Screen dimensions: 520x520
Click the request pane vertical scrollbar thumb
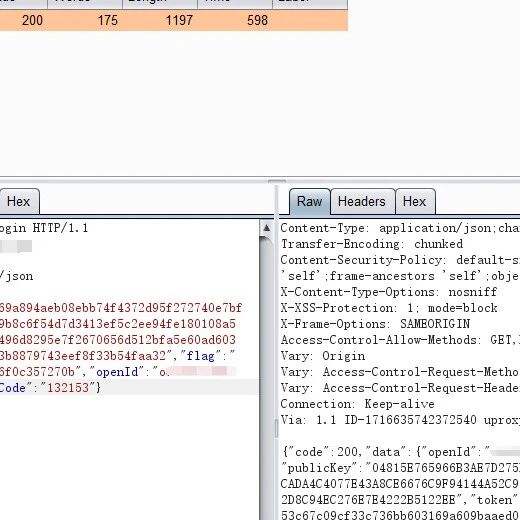pyautogui.click(x=266, y=378)
